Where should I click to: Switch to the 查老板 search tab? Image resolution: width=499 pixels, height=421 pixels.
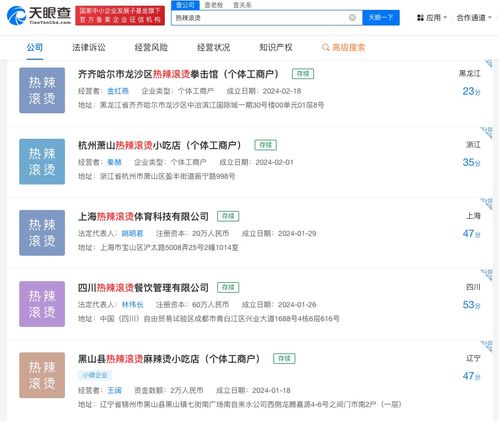point(214,5)
